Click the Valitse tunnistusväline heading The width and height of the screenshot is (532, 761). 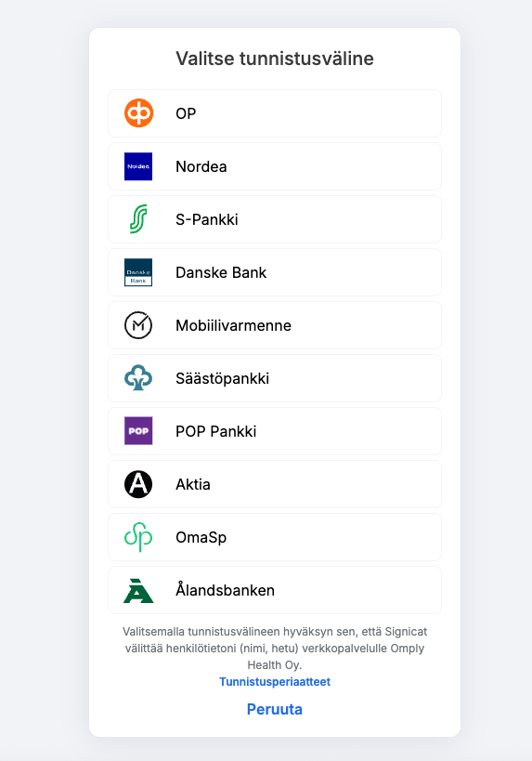click(x=275, y=59)
